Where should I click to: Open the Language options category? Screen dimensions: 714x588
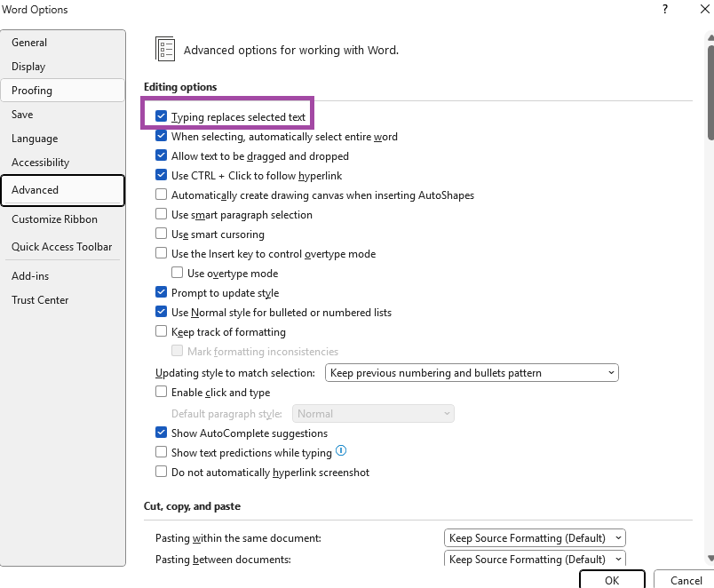point(63,139)
